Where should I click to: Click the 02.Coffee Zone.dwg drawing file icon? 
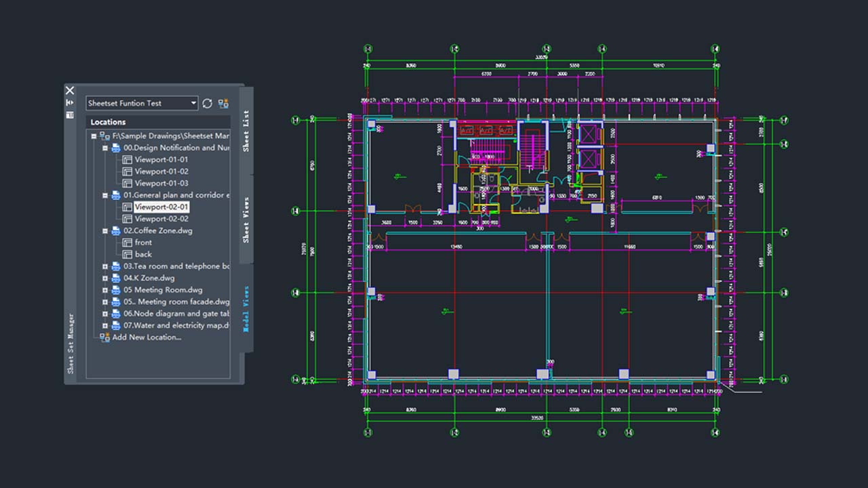(x=115, y=230)
